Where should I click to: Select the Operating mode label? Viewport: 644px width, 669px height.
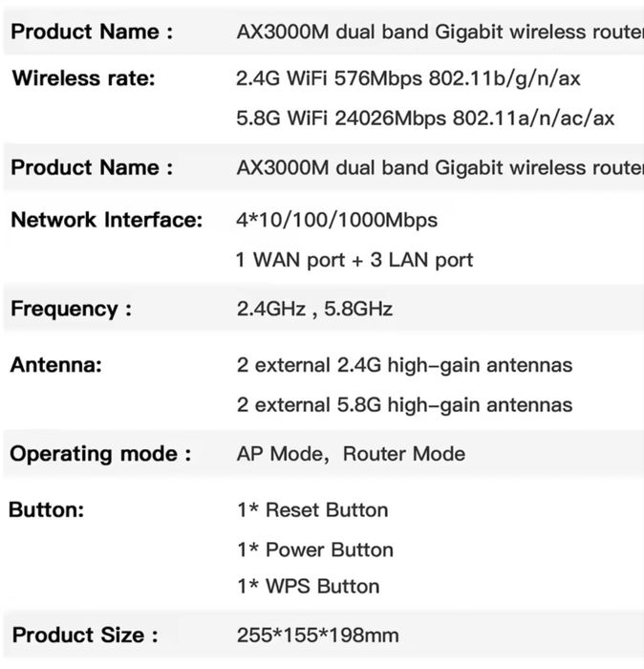tap(100, 454)
